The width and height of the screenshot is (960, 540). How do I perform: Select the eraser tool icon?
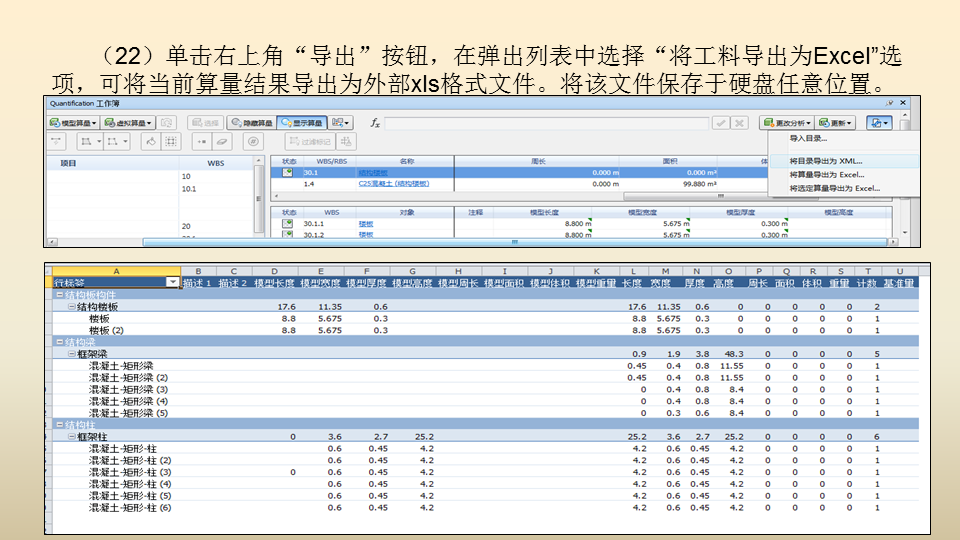[x=222, y=141]
